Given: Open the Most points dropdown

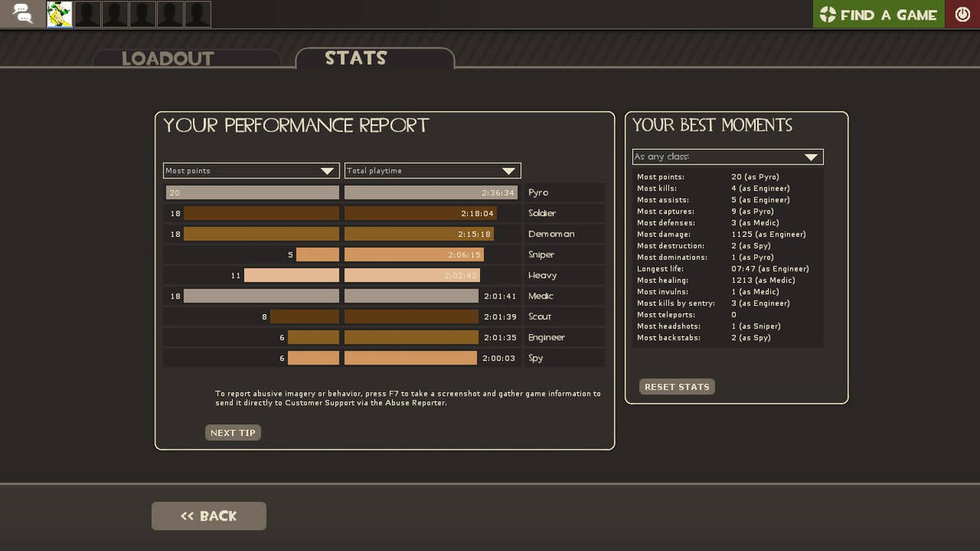Looking at the screenshot, I should tap(251, 171).
